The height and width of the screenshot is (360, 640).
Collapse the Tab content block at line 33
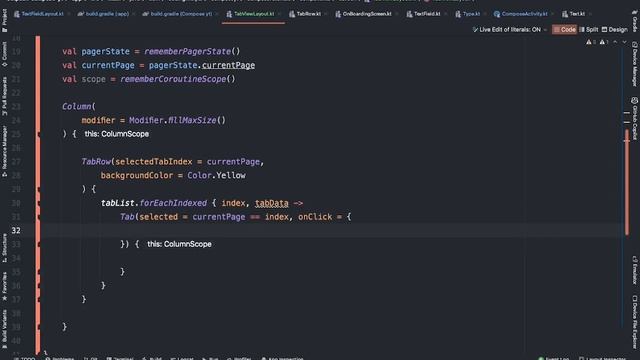[x=39, y=244]
